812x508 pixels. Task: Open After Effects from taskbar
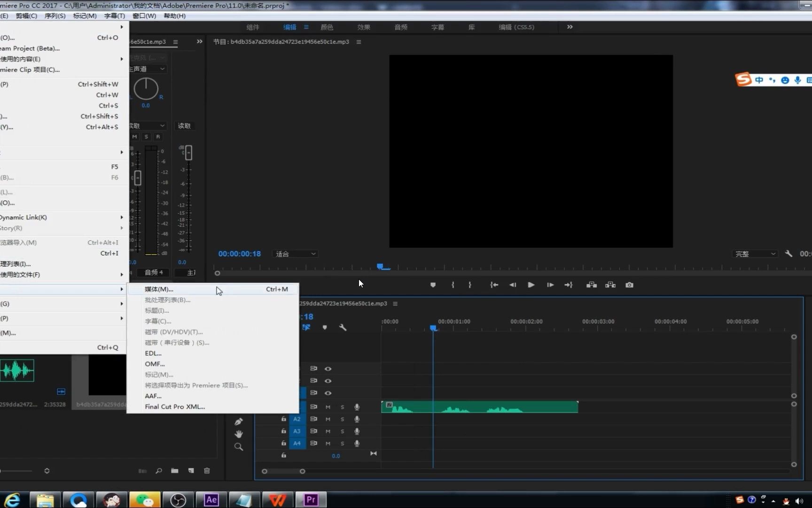tap(211, 500)
